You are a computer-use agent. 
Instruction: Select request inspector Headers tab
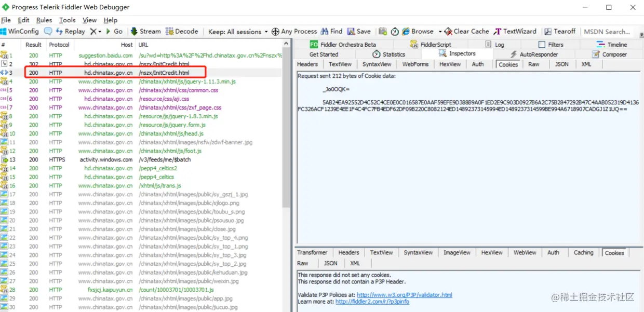[x=307, y=64]
